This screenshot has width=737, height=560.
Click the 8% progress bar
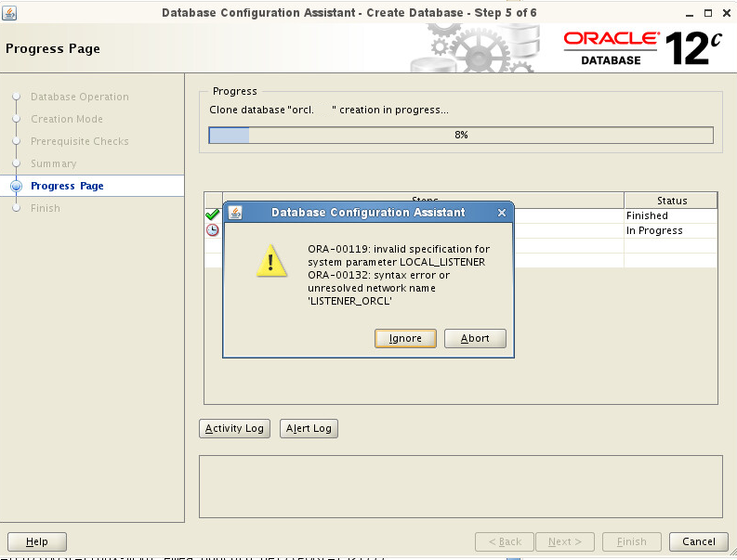(460, 136)
